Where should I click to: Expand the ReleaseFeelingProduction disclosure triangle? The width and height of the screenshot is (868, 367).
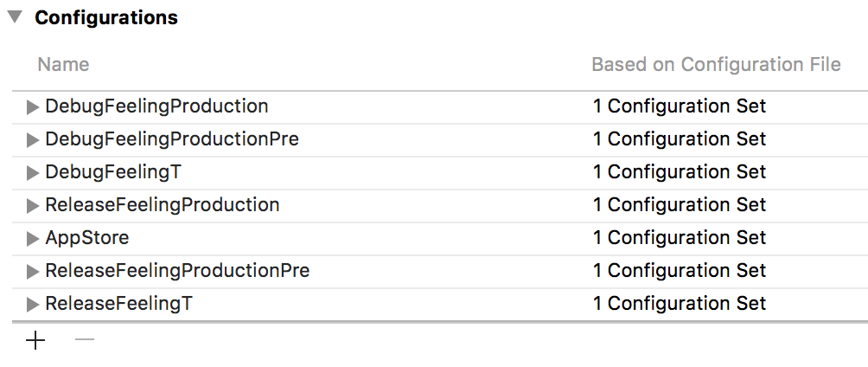tap(33, 206)
